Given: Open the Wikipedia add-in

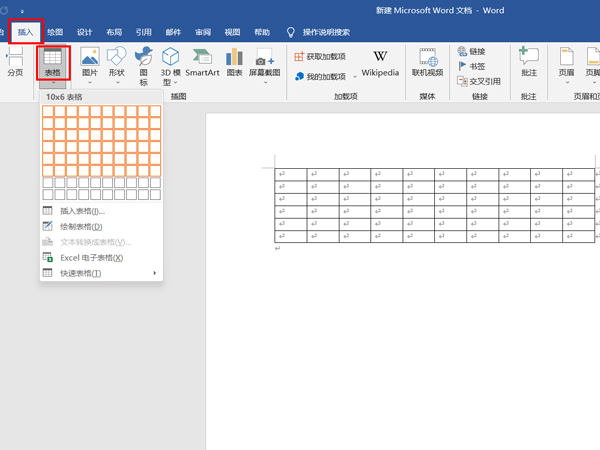Looking at the screenshot, I should pos(380,62).
